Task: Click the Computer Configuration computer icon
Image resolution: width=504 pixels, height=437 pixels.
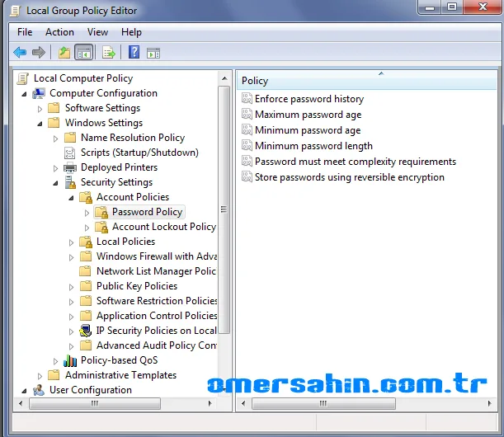Action: [x=39, y=93]
